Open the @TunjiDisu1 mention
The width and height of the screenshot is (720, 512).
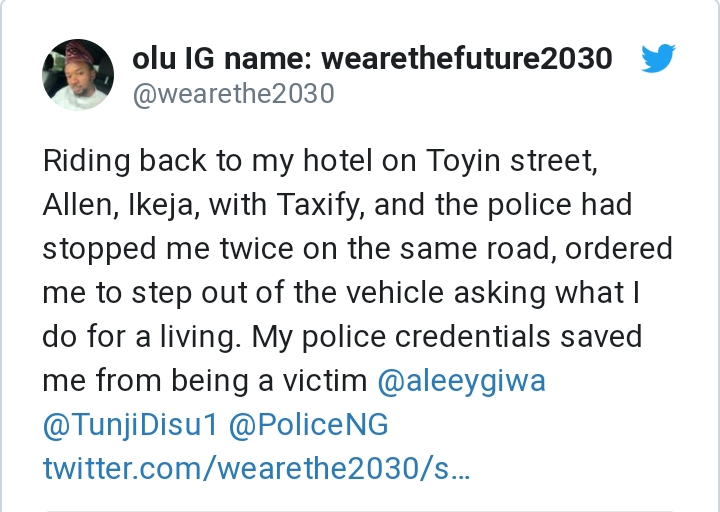tap(129, 425)
